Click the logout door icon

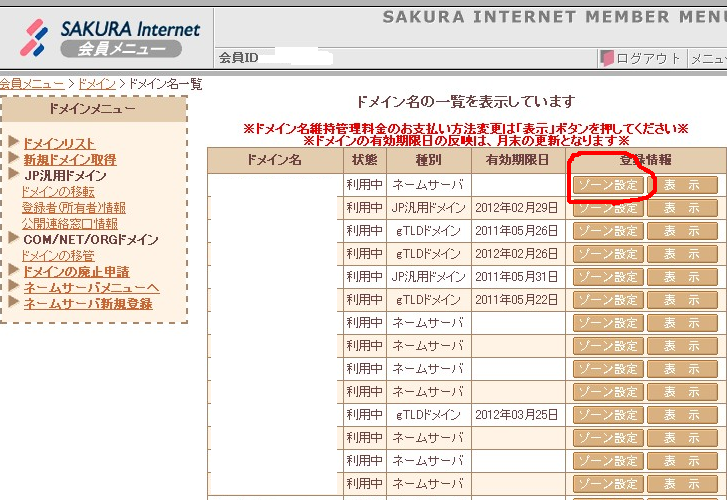606,59
